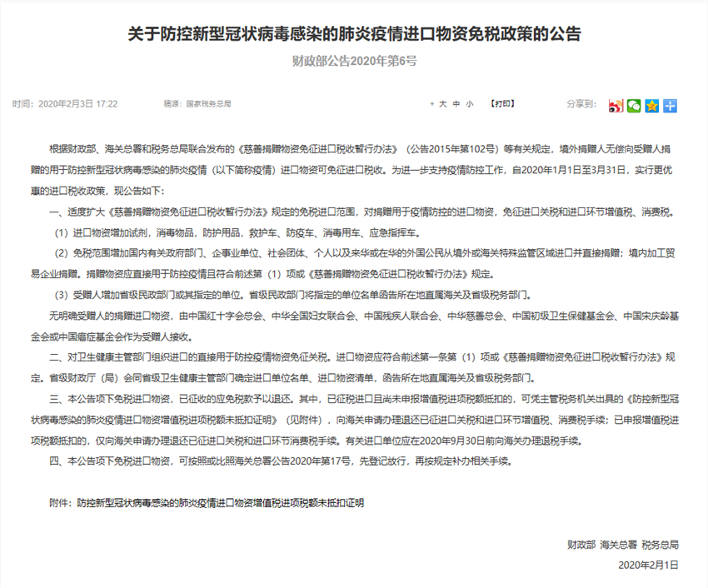Open attachment 防控新型冠状病毒感染的肺炎疫情进口物资增值税进项税额未抵扣证明

click(x=221, y=503)
